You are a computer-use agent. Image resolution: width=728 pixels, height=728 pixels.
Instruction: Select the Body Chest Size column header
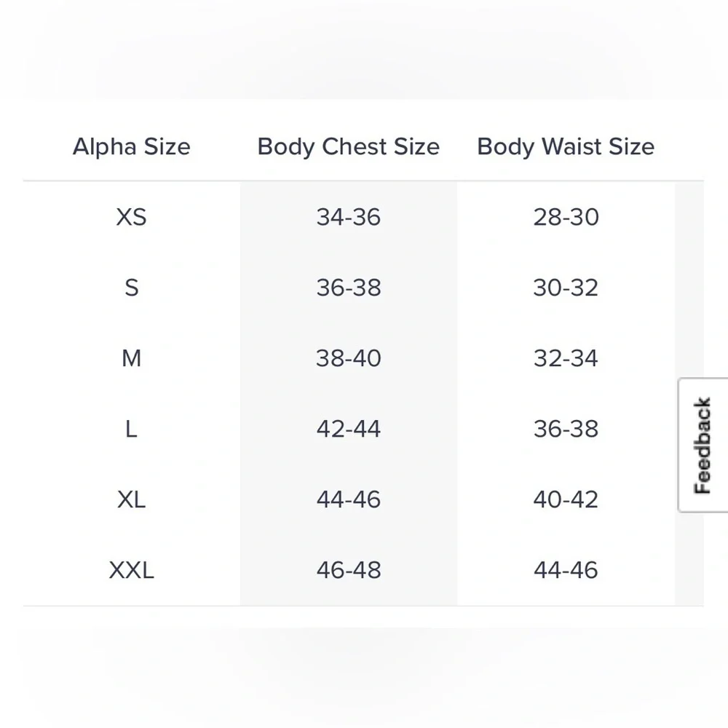348,147
